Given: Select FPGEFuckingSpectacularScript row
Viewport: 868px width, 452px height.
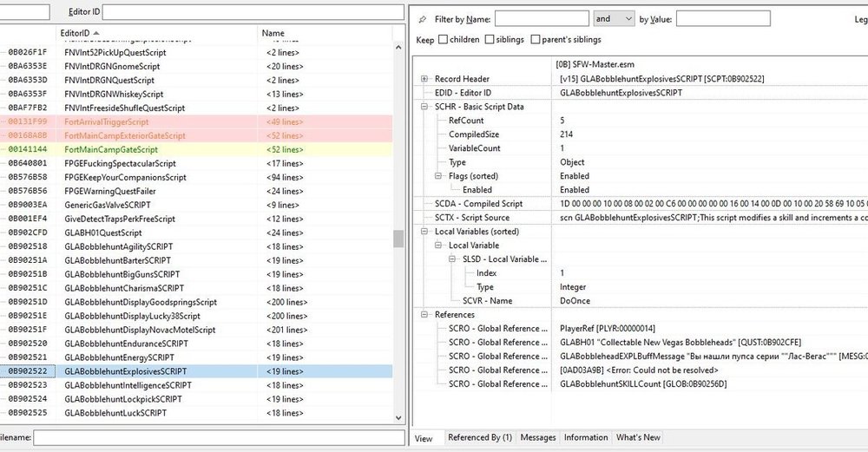Looking at the screenshot, I should pos(196,163).
